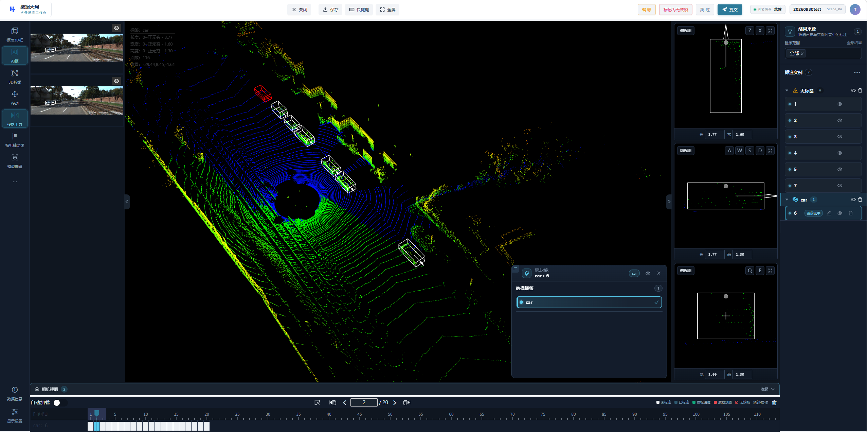Edit instance 6 with pencil icon
Screen dimensions: 868x432
click(x=829, y=213)
